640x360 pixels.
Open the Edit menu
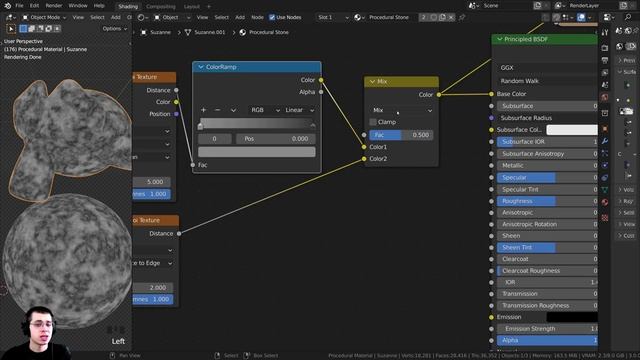point(34,6)
